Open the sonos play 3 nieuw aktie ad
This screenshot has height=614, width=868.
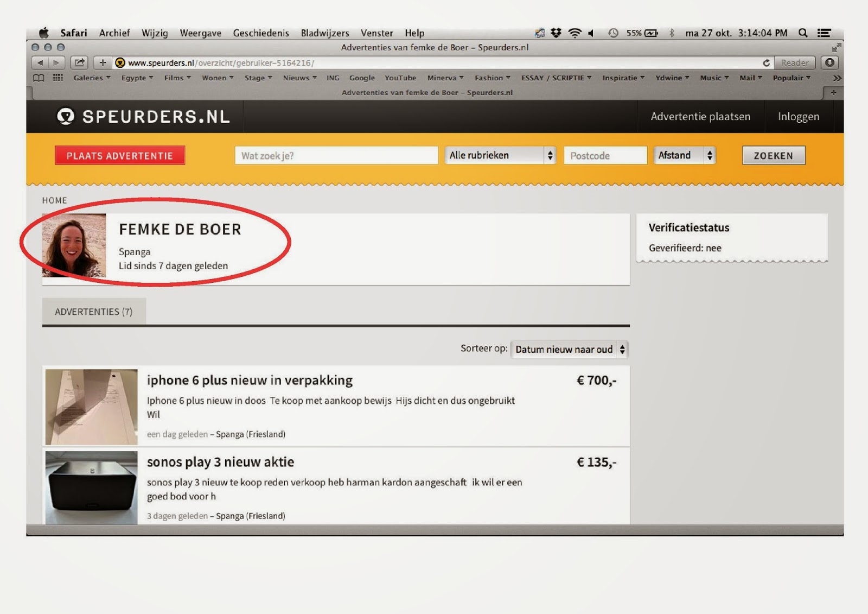(220, 462)
